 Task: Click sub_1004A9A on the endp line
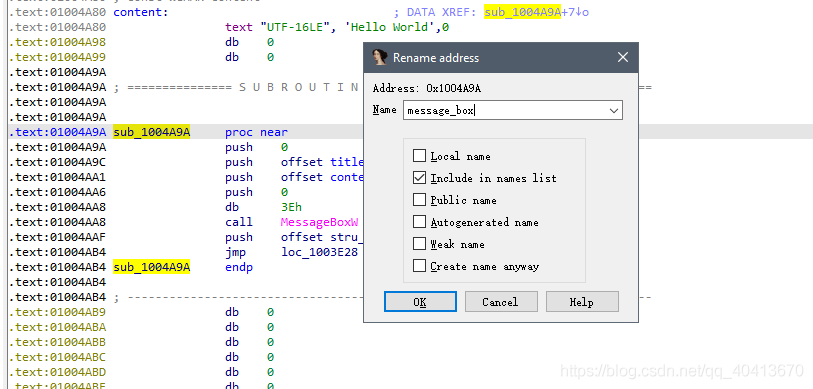click(x=151, y=267)
